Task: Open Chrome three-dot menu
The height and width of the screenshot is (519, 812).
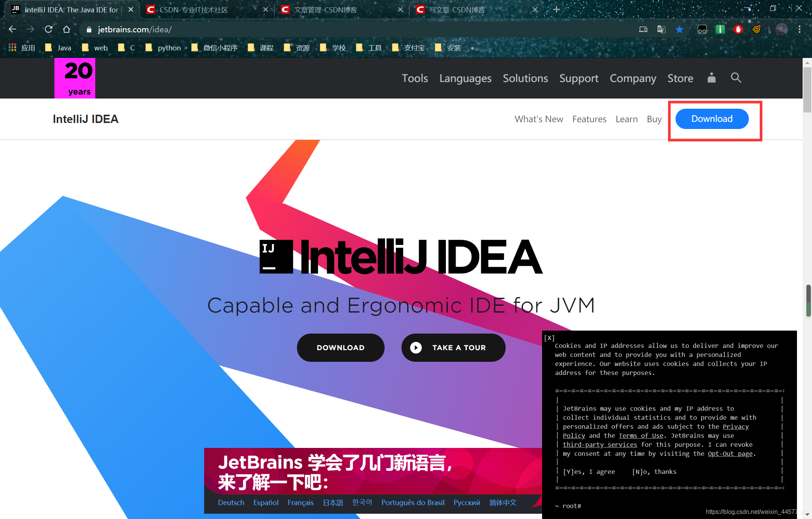Action: click(x=800, y=29)
